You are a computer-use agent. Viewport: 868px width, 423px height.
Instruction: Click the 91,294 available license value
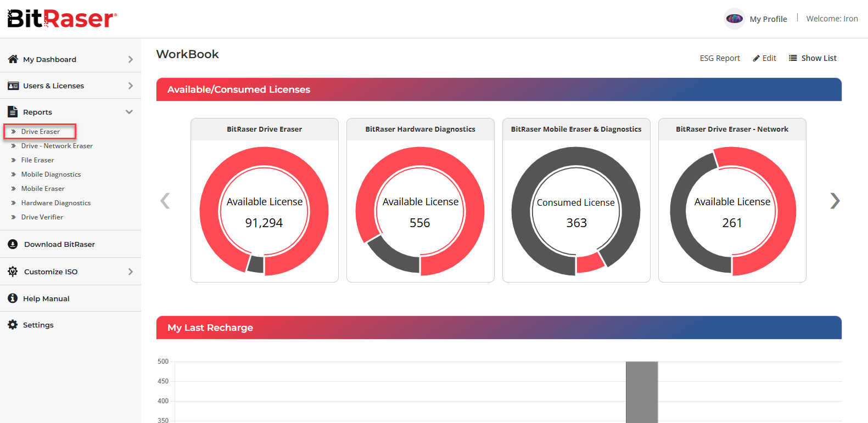[264, 223]
